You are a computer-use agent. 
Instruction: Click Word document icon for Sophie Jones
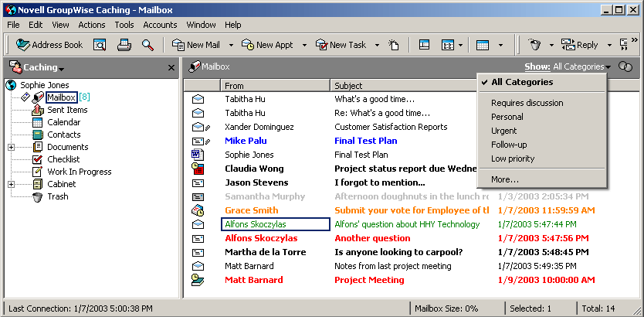pos(198,155)
